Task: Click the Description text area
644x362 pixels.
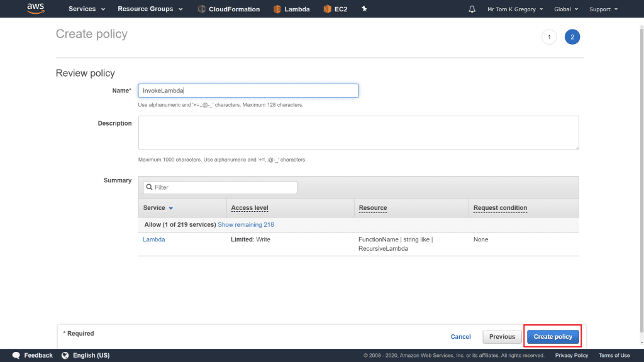Action: (x=358, y=133)
